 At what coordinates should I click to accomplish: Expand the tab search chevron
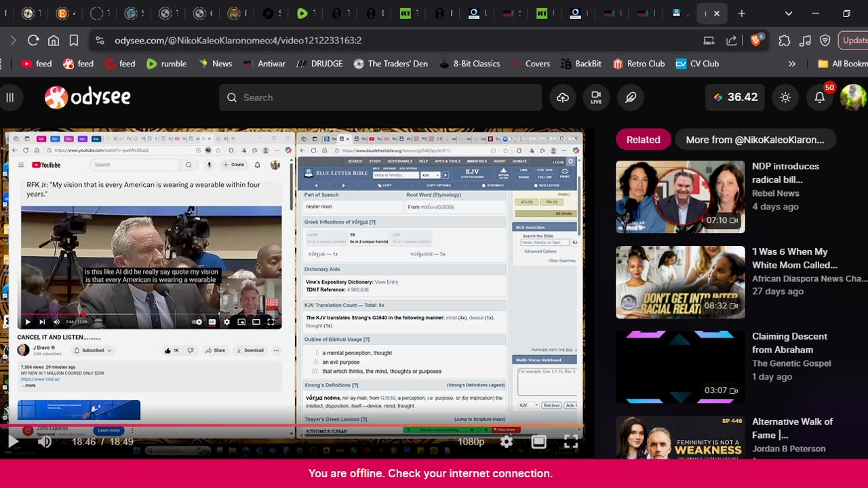coord(789,14)
